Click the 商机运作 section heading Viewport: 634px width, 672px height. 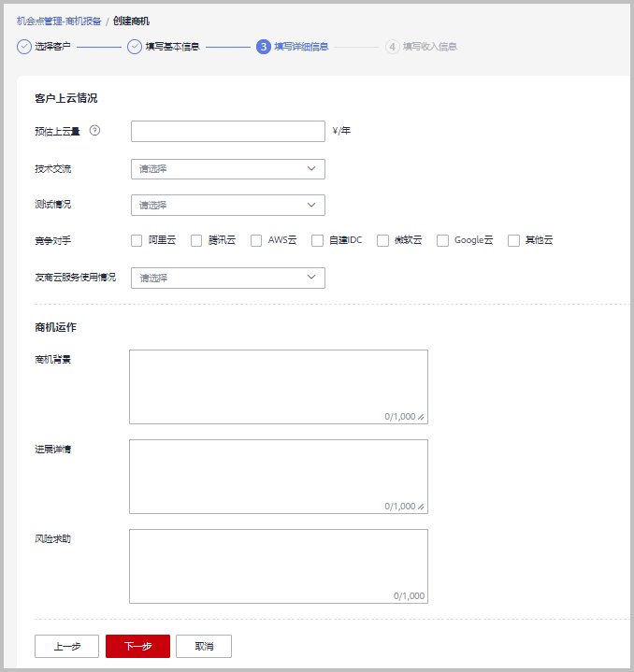click(x=56, y=327)
